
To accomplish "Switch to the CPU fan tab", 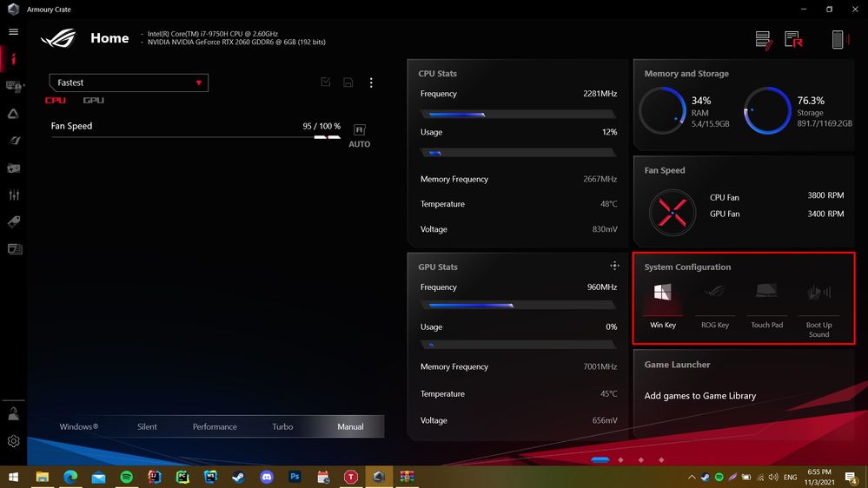I will pos(56,100).
